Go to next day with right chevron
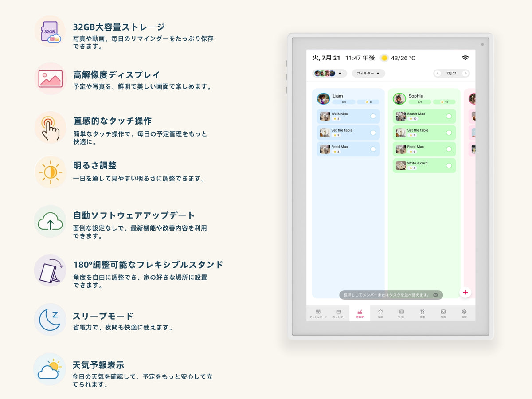The height and width of the screenshot is (399, 532). (465, 74)
